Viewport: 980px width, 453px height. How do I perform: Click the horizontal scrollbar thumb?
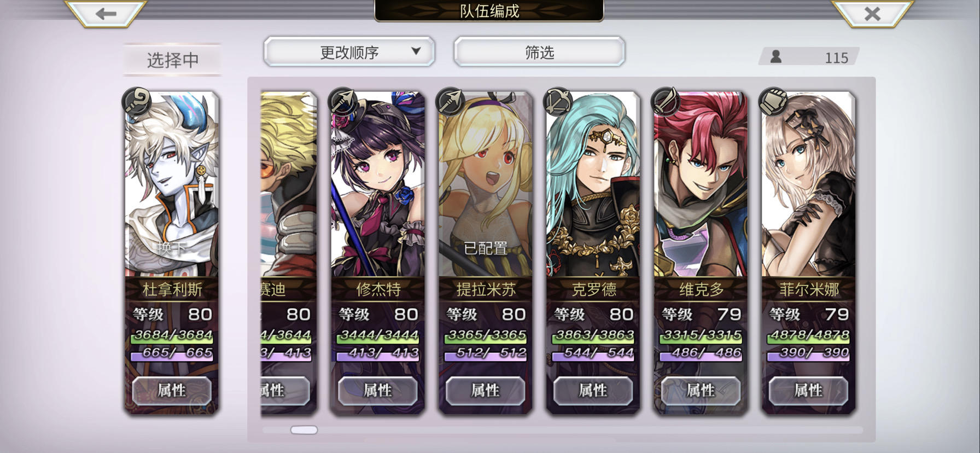304,430
